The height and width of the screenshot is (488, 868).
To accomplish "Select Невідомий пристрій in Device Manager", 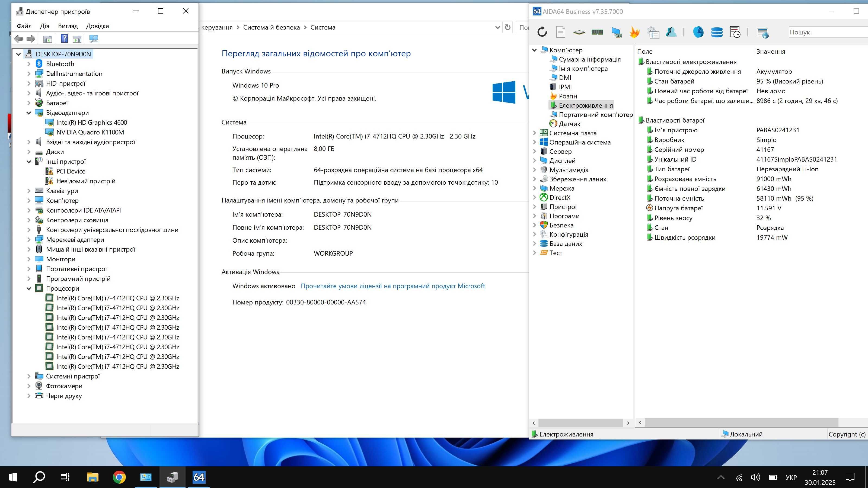I will (x=86, y=181).
